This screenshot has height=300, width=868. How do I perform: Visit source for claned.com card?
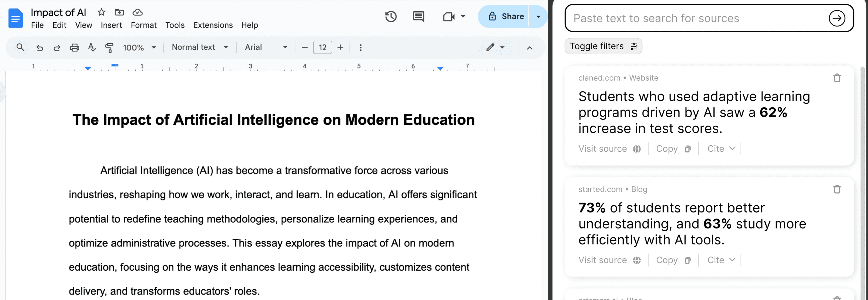pyautogui.click(x=610, y=148)
